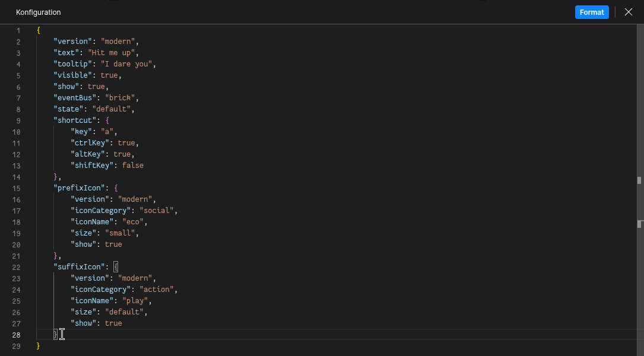This screenshot has width=644, height=356.
Task: Click line number 9 in the gutter
Action: pos(18,120)
